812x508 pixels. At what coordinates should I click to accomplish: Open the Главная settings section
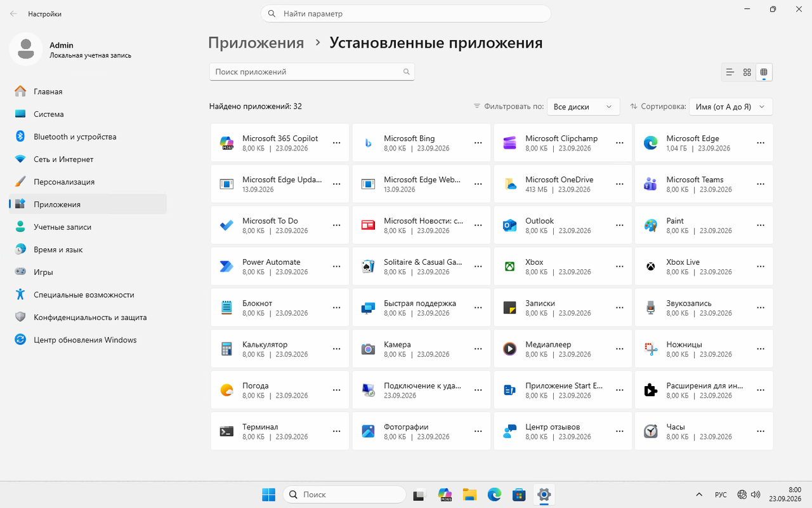click(x=88, y=91)
